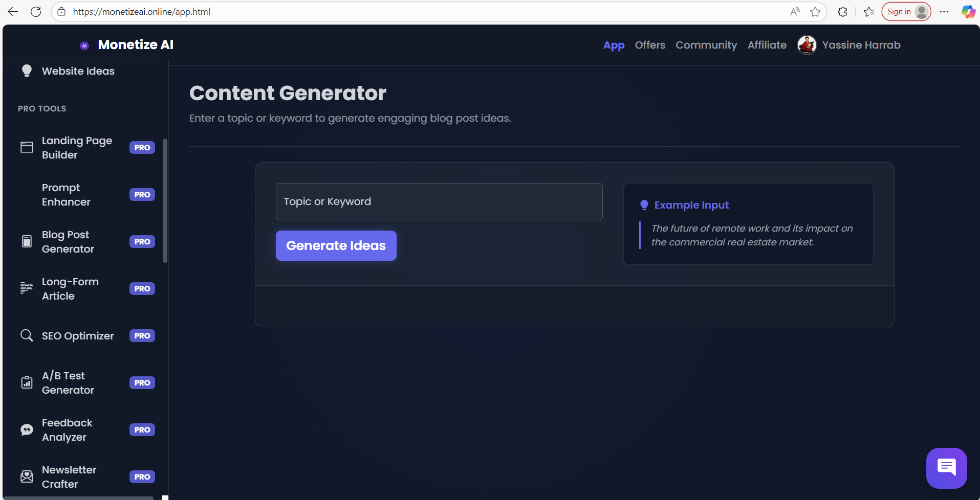980x500 pixels.
Task: Click the Example Input lightbulb icon
Action: click(644, 205)
